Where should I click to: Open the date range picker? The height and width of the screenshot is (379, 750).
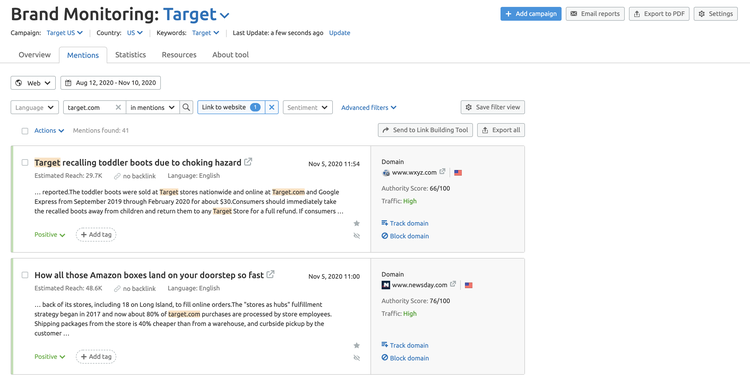click(110, 83)
